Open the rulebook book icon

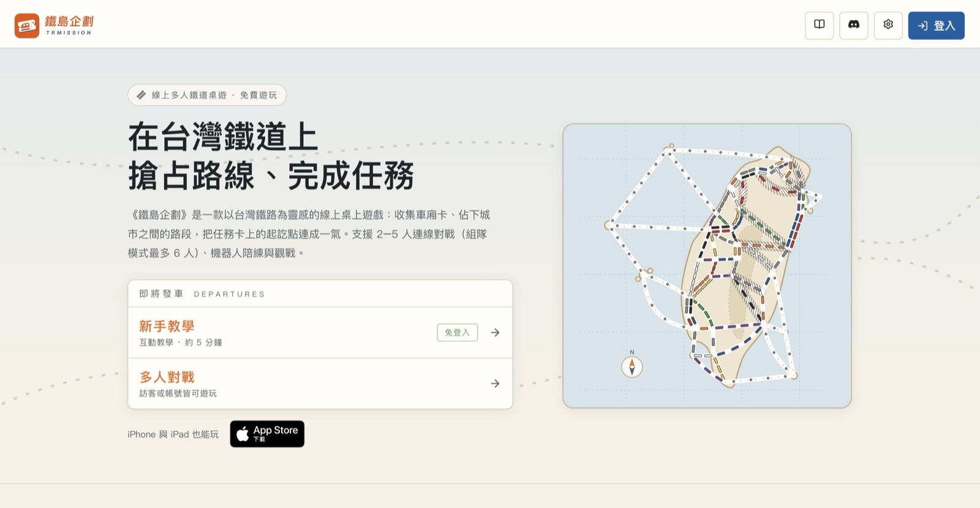819,25
